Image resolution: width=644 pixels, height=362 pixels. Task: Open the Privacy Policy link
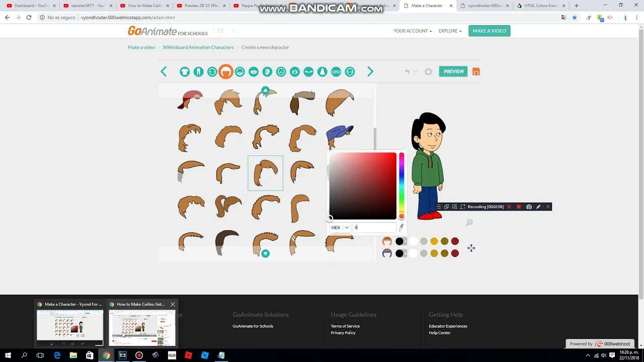point(343,333)
